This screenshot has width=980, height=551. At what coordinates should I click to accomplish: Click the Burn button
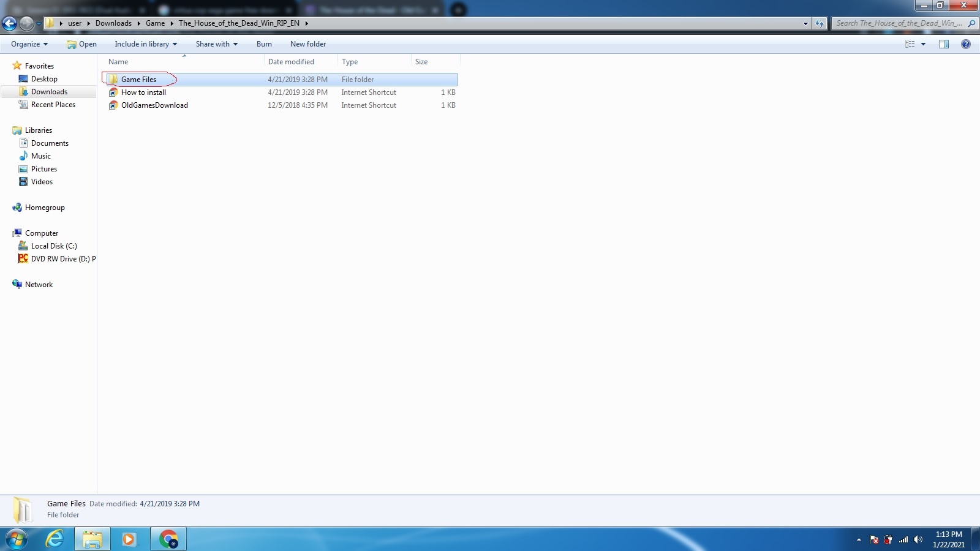(x=264, y=44)
